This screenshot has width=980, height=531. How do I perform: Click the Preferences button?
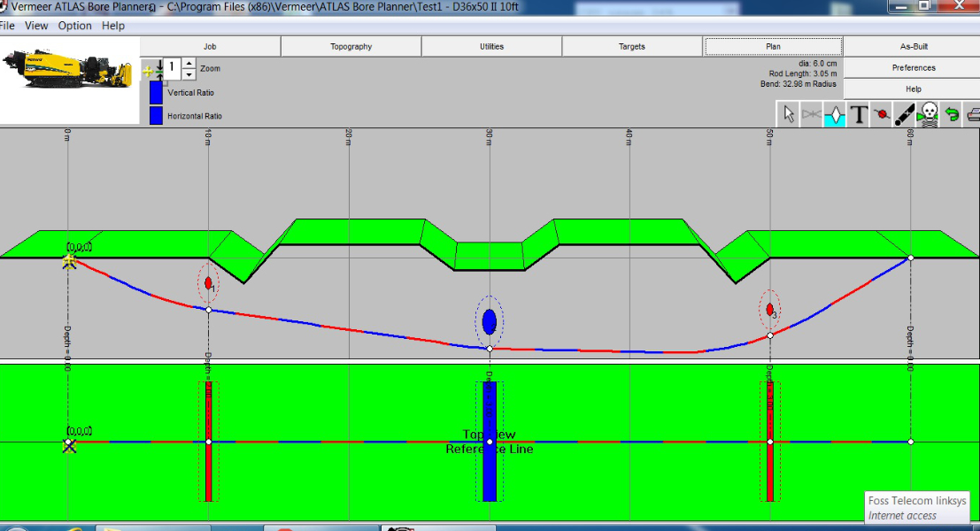pyautogui.click(x=914, y=67)
